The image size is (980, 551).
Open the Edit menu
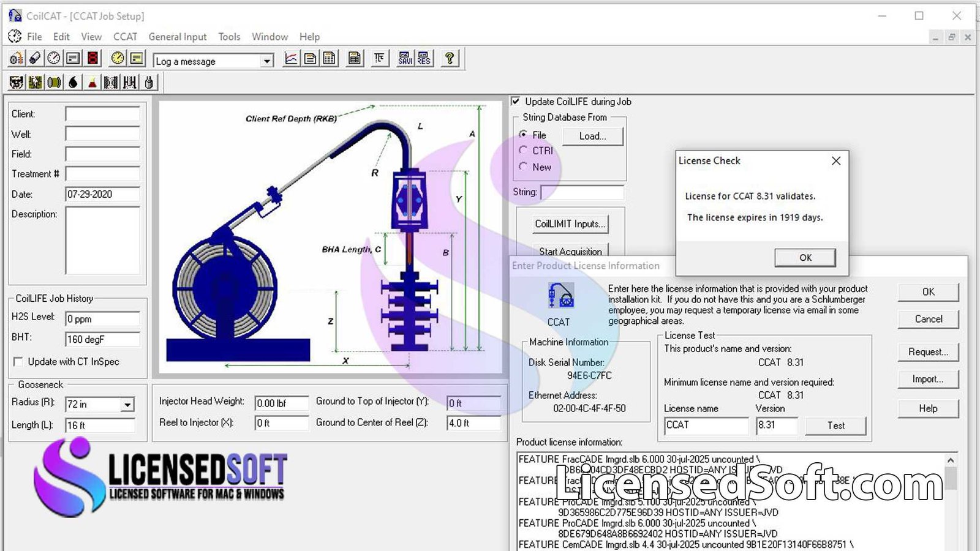click(61, 37)
